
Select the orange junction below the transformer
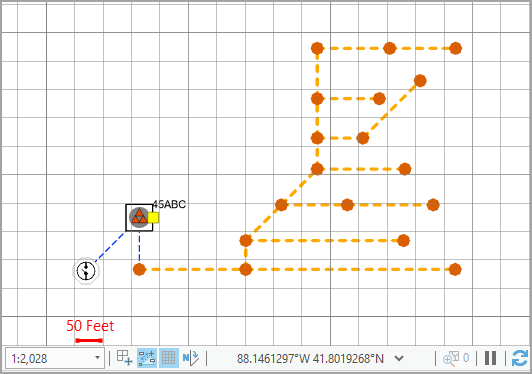pos(139,269)
